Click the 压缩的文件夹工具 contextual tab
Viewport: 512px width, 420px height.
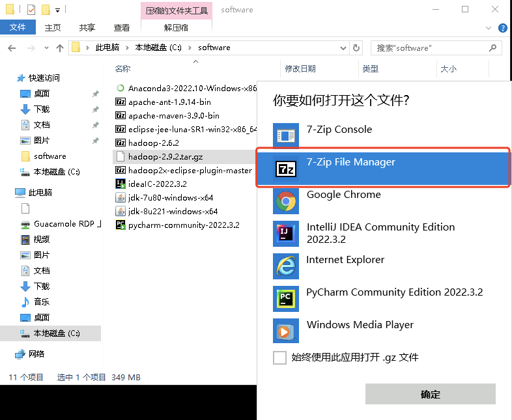click(177, 11)
